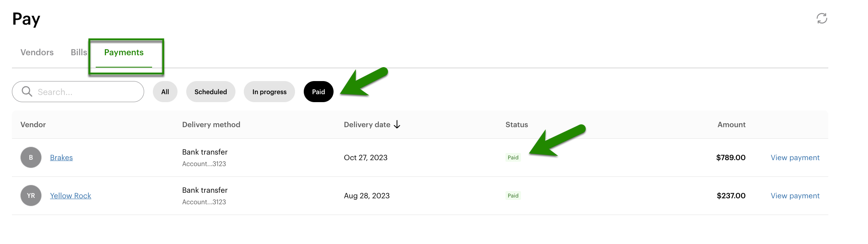This screenshot has width=868, height=244.
Task: Enable the All payments filter
Action: click(165, 91)
